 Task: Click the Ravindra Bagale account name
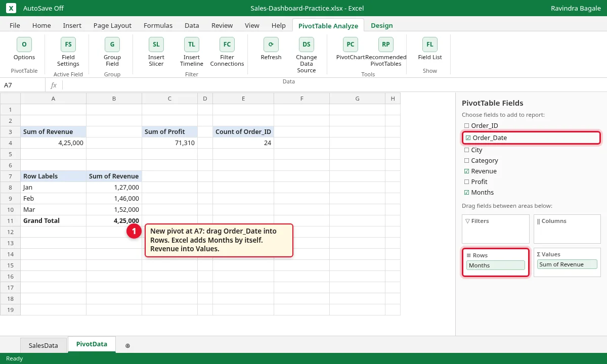tap(576, 8)
